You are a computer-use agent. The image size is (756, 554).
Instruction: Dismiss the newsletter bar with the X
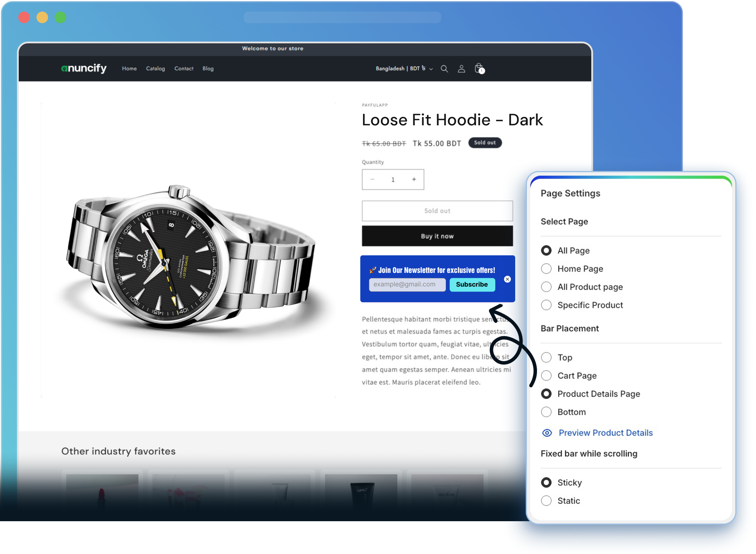tap(507, 279)
